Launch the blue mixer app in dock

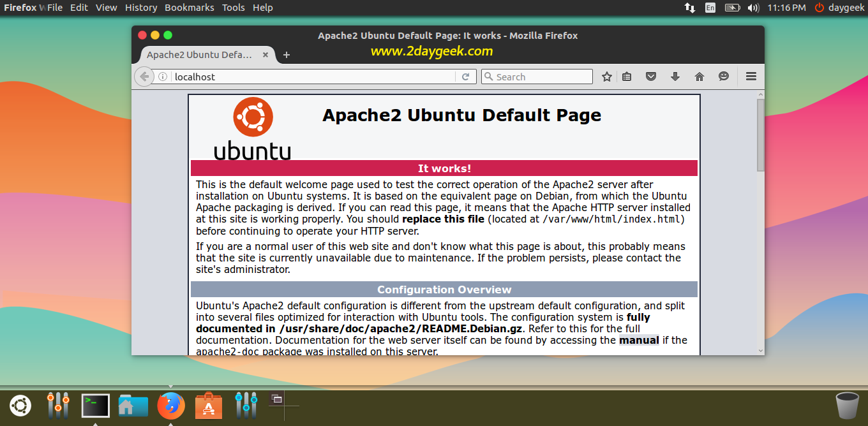[246, 406]
